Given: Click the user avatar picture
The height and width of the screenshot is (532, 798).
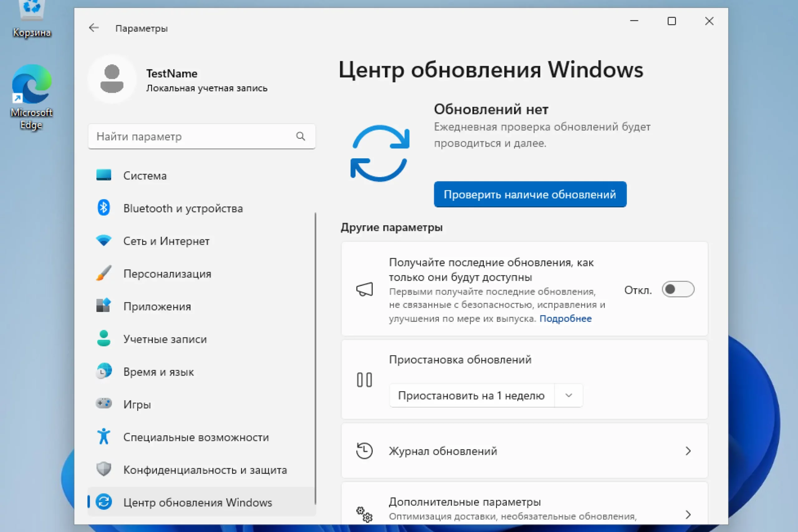Looking at the screenshot, I should (x=112, y=79).
